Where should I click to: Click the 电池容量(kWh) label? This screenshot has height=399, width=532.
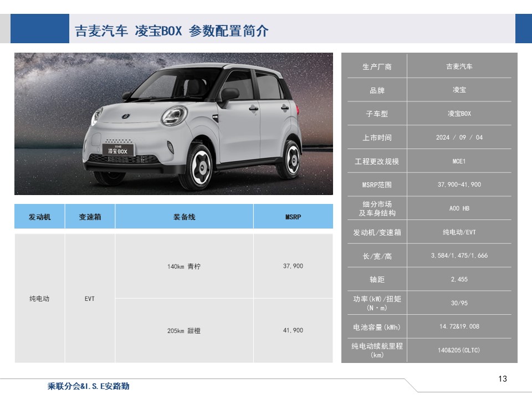377,327
